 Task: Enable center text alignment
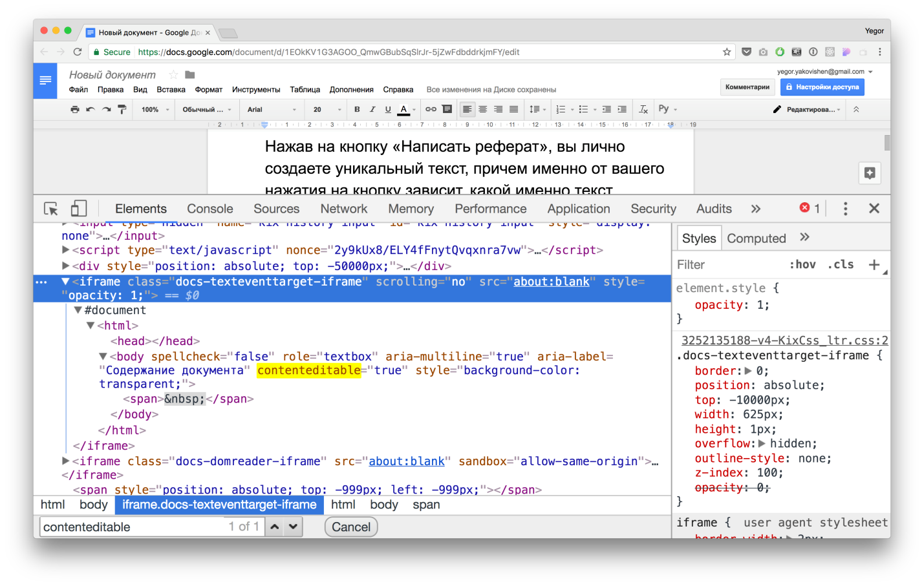(482, 109)
